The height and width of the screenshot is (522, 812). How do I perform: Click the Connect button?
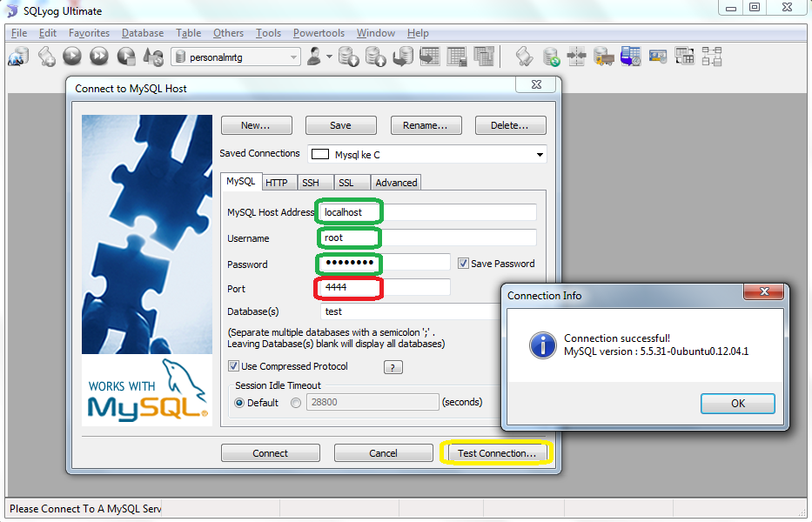(271, 453)
